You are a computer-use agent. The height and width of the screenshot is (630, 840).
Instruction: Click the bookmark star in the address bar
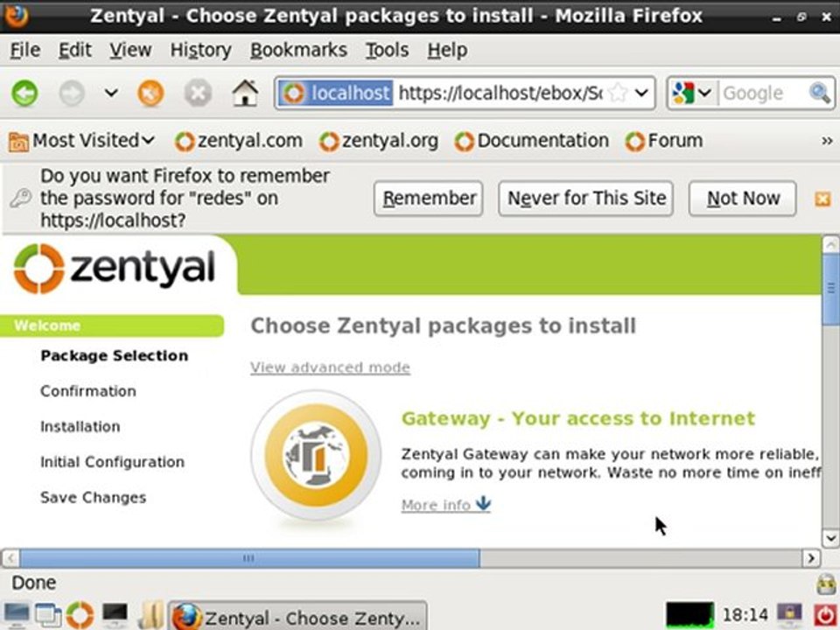pos(618,93)
